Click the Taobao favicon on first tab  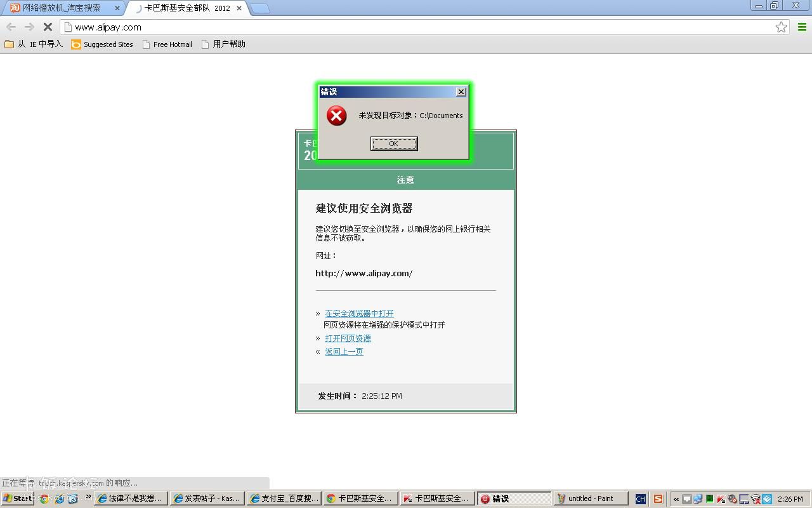[x=15, y=8]
